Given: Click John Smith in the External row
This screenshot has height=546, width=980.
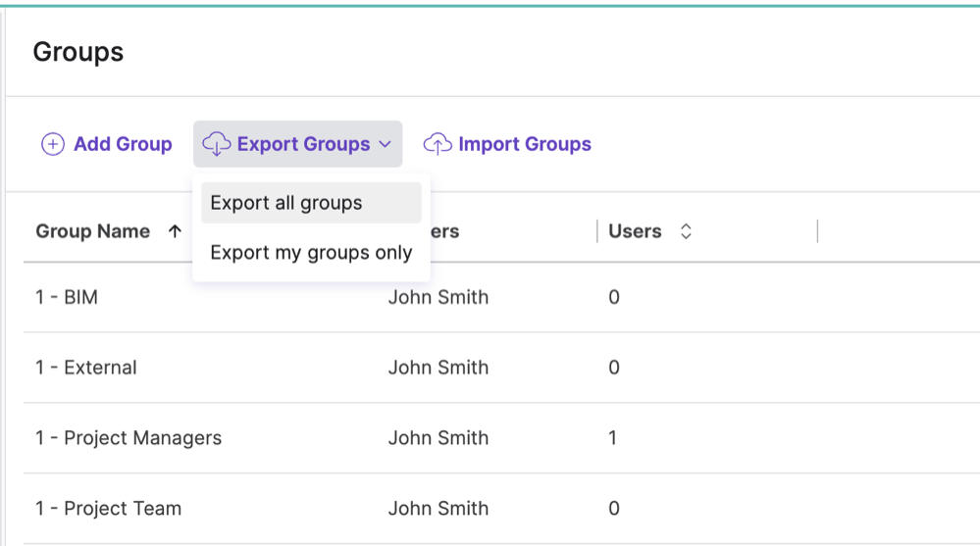Looking at the screenshot, I should pyautogui.click(x=438, y=368).
